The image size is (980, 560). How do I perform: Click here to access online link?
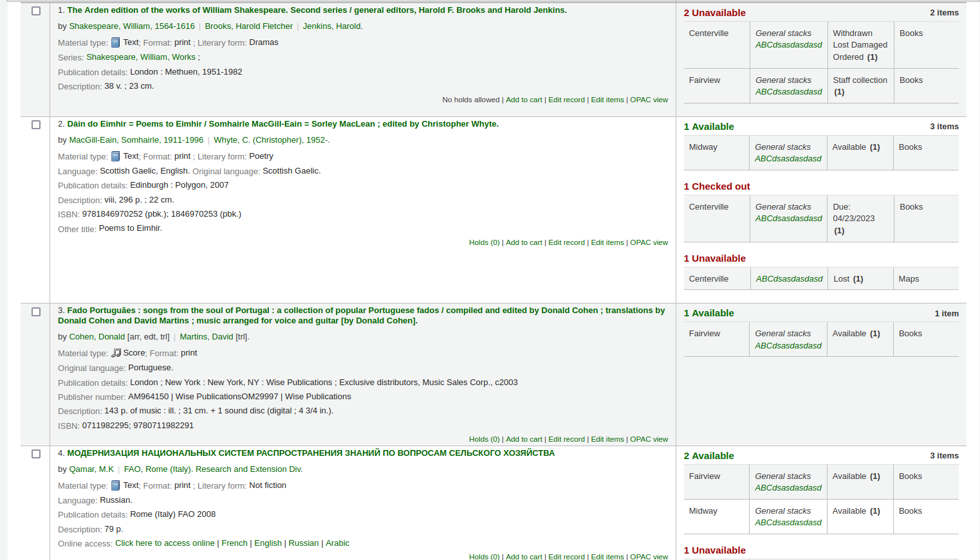coord(165,543)
